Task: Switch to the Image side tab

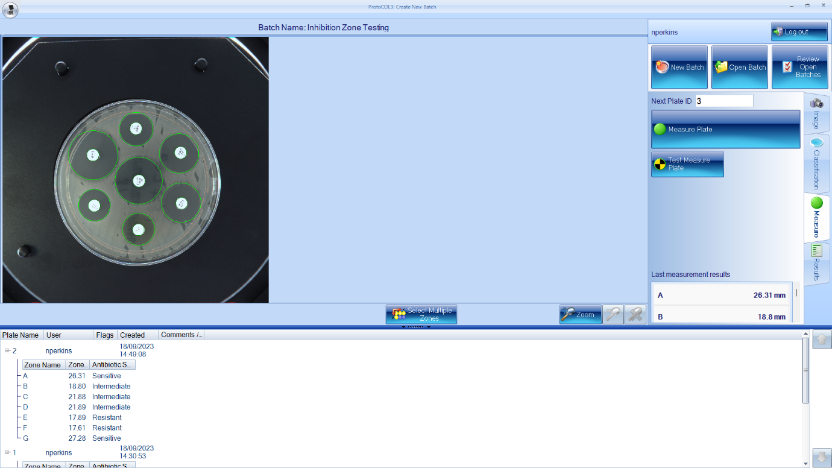Action: [x=816, y=113]
